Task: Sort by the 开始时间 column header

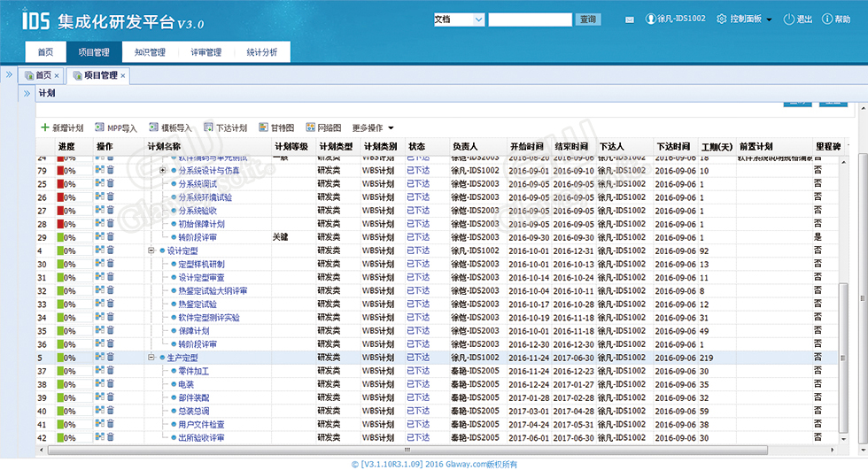Action: [526, 147]
